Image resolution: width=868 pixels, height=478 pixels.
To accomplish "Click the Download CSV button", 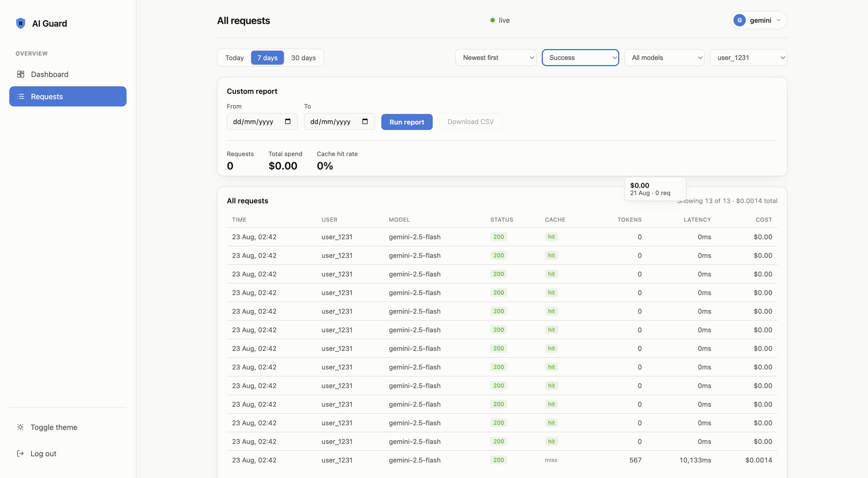I will point(470,122).
